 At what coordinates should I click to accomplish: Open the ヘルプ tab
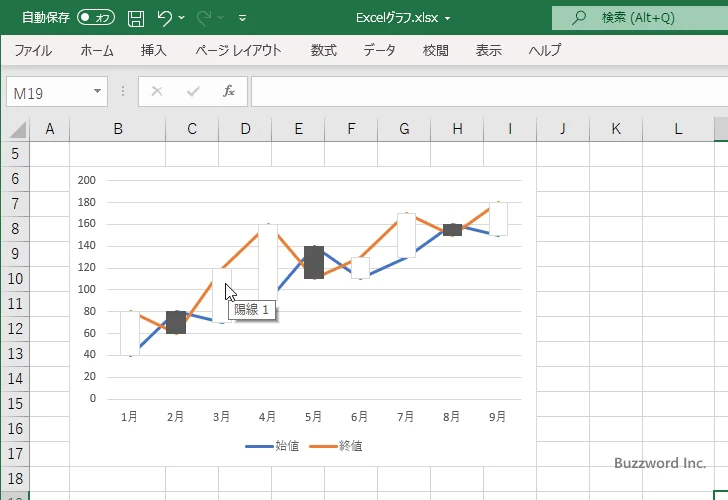tap(545, 50)
